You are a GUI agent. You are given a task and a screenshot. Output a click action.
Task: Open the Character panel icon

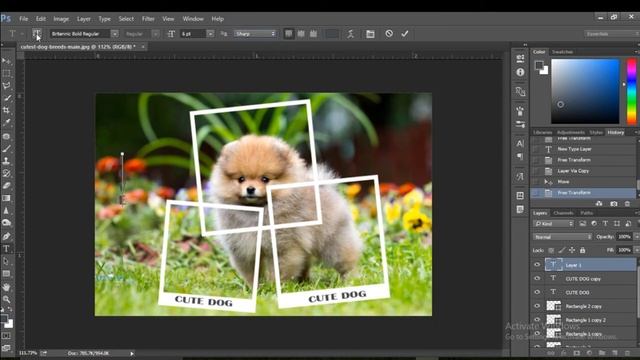click(520, 144)
